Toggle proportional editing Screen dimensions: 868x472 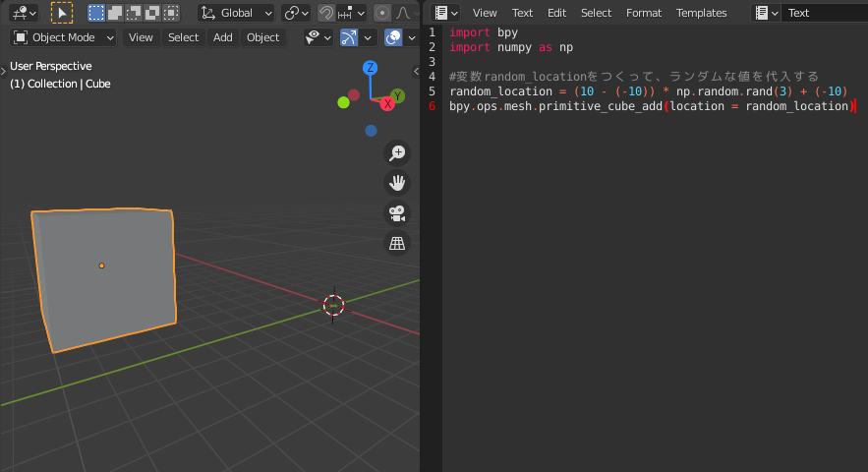(x=382, y=13)
